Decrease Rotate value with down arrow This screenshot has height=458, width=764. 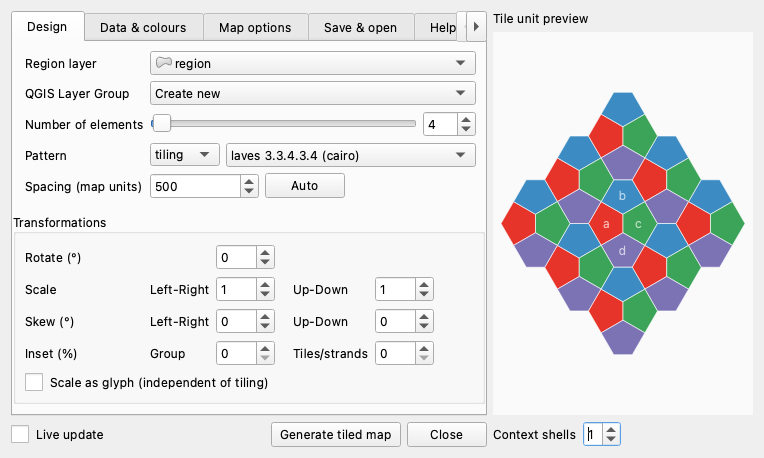point(265,263)
